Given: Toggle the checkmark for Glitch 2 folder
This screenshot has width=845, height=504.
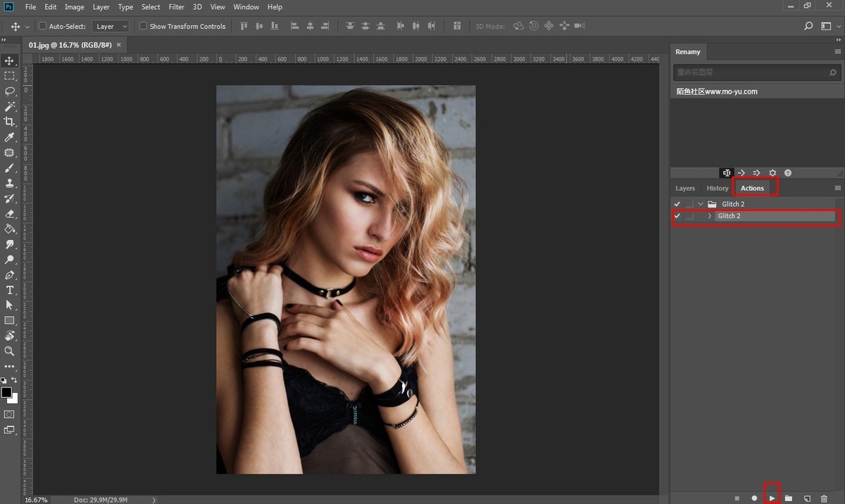Looking at the screenshot, I should [677, 204].
